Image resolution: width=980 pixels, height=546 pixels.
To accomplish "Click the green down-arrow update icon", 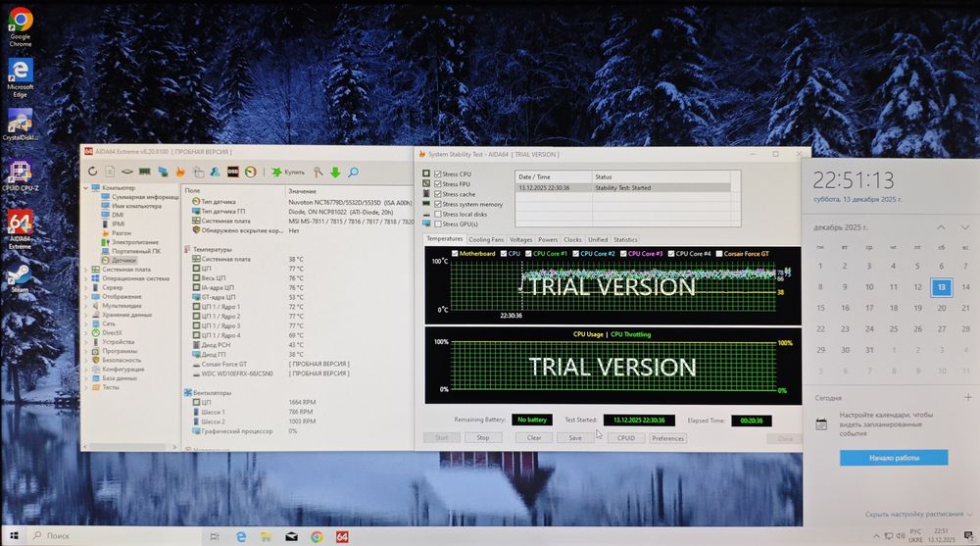I will tap(335, 172).
